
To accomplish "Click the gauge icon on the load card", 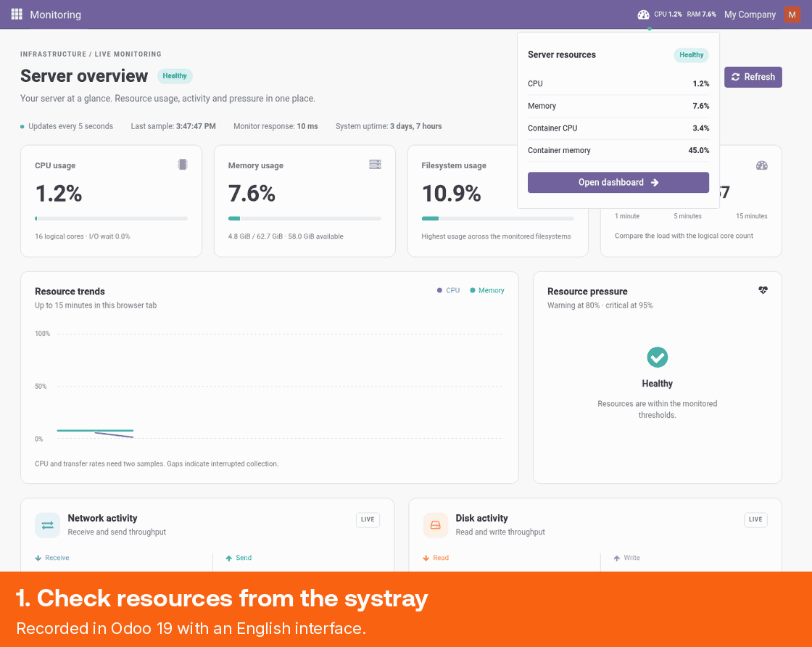I will (761, 165).
